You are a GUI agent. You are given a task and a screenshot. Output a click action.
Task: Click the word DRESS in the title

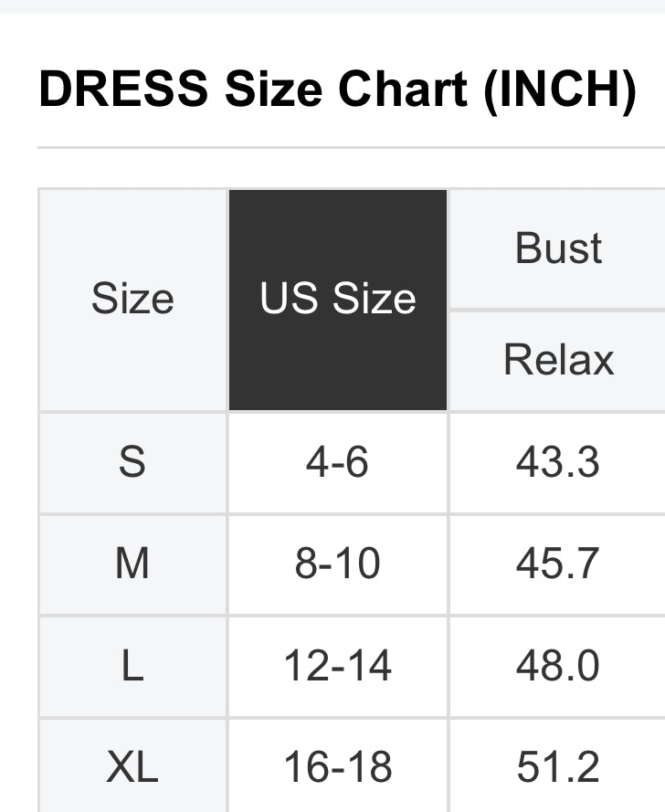[x=123, y=89]
